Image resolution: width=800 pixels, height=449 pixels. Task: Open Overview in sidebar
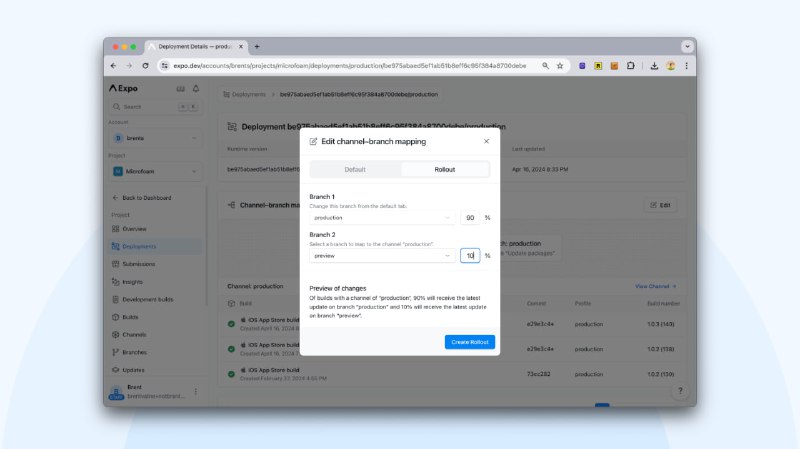pyautogui.click(x=155, y=229)
